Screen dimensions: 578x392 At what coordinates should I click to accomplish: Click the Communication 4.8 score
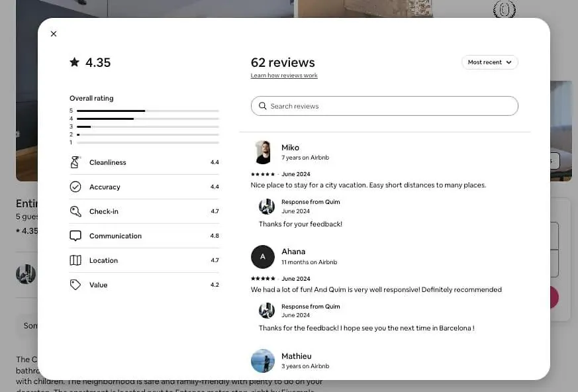click(215, 236)
